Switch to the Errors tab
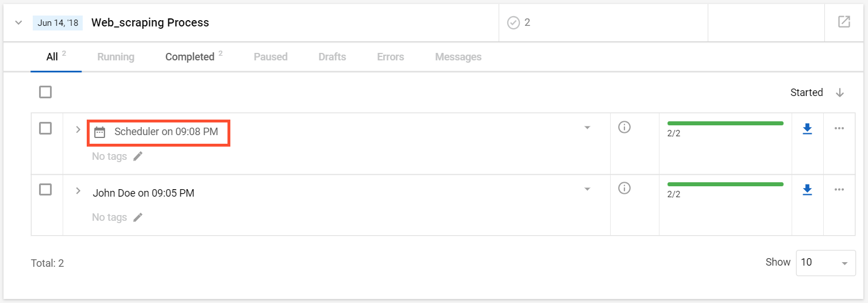Viewport: 868px width, 303px height. (391, 57)
